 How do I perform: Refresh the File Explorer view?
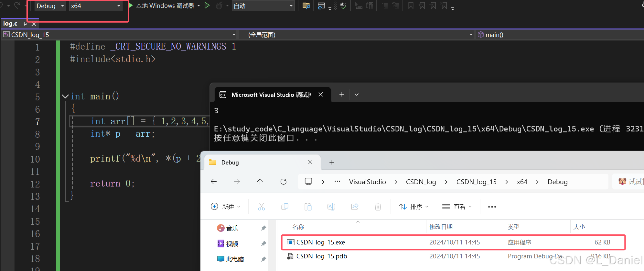click(x=284, y=182)
